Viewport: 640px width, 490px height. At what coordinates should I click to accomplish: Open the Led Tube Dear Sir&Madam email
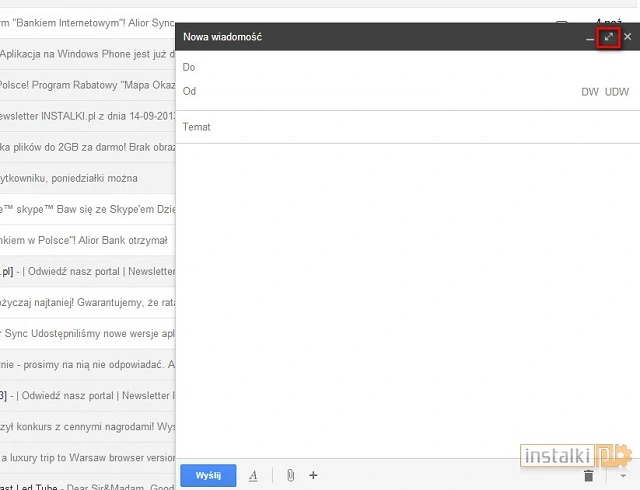tap(87, 484)
